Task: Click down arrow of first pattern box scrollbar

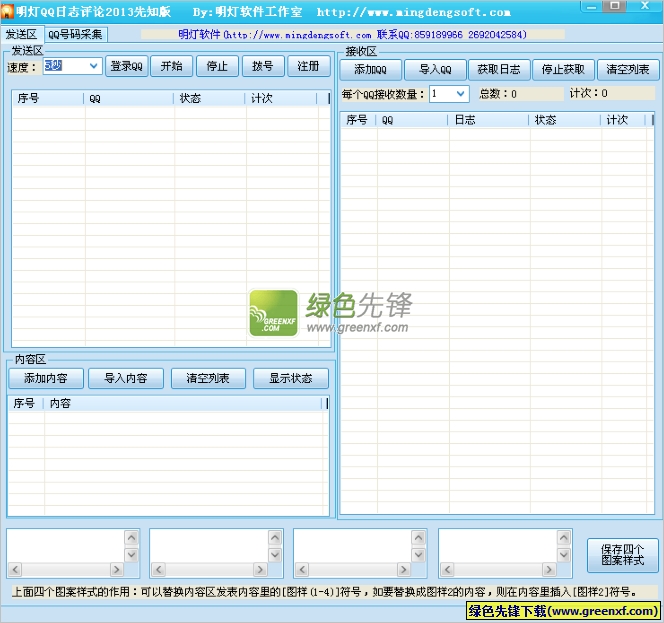Action: pyautogui.click(x=132, y=554)
